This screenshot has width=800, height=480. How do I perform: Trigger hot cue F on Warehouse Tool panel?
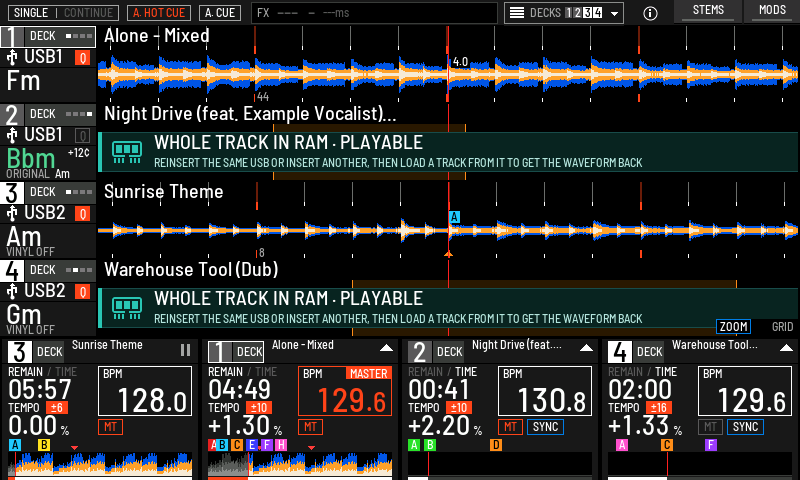pos(711,445)
